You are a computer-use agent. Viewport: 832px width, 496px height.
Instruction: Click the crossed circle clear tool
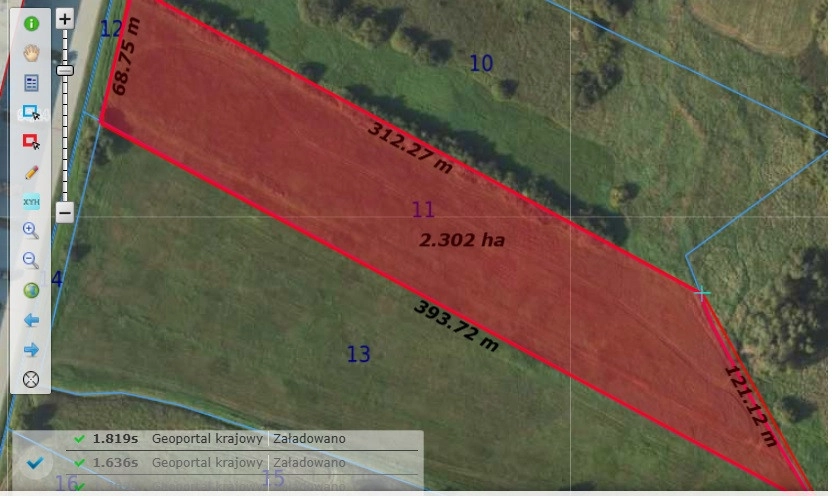coord(31,380)
